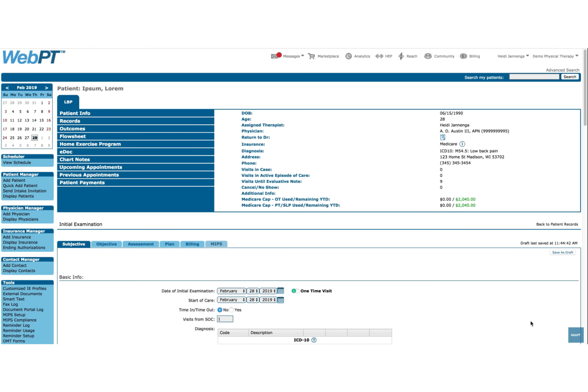Open month dropdown for Start of Care

(x=232, y=300)
